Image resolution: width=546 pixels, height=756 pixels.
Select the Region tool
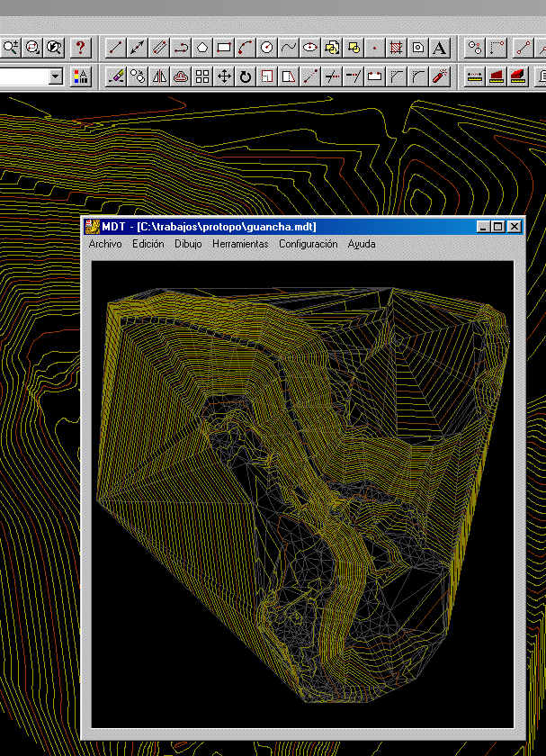coord(417,48)
